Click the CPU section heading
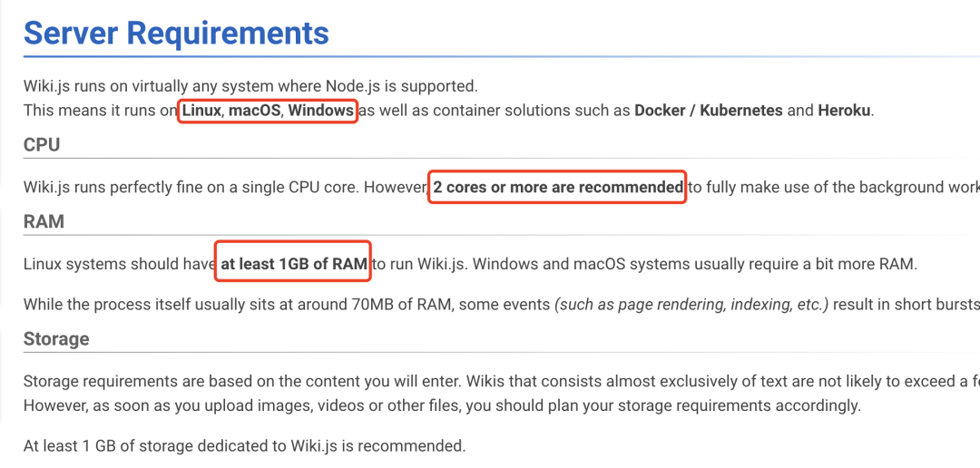The image size is (980, 468). 42,145
